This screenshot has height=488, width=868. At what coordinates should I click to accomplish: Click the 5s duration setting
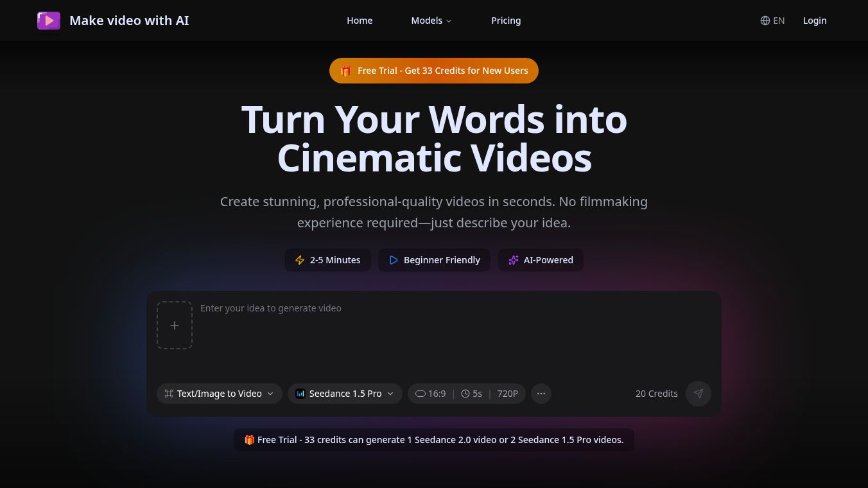pyautogui.click(x=472, y=394)
